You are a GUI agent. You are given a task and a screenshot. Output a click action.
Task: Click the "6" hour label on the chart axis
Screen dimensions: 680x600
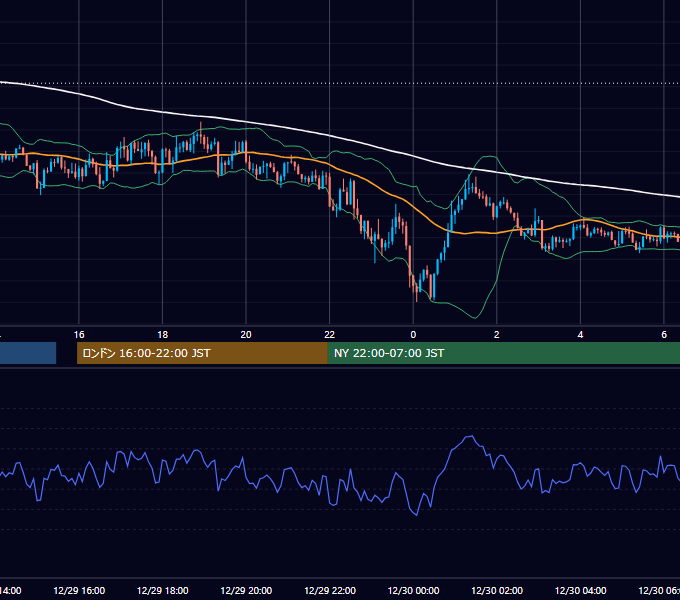[664, 334]
